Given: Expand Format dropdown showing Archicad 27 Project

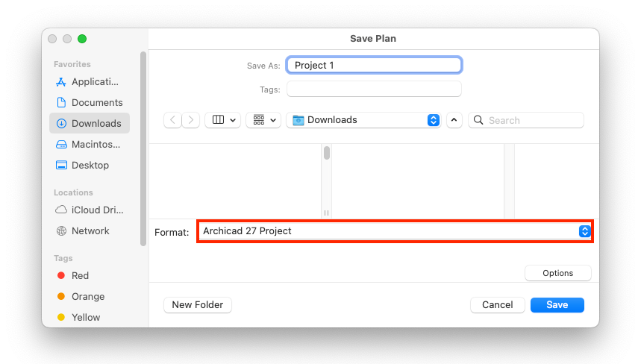Looking at the screenshot, I should click(395, 231).
